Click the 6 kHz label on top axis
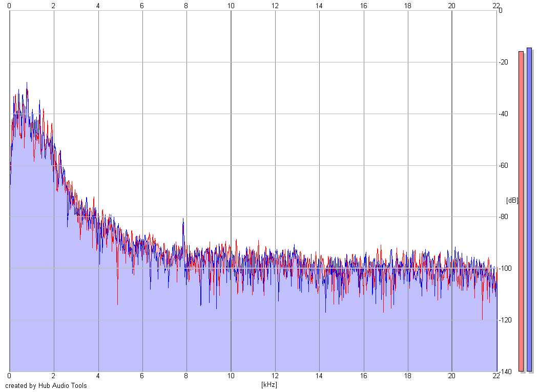539x392 pixels. tap(142, 6)
